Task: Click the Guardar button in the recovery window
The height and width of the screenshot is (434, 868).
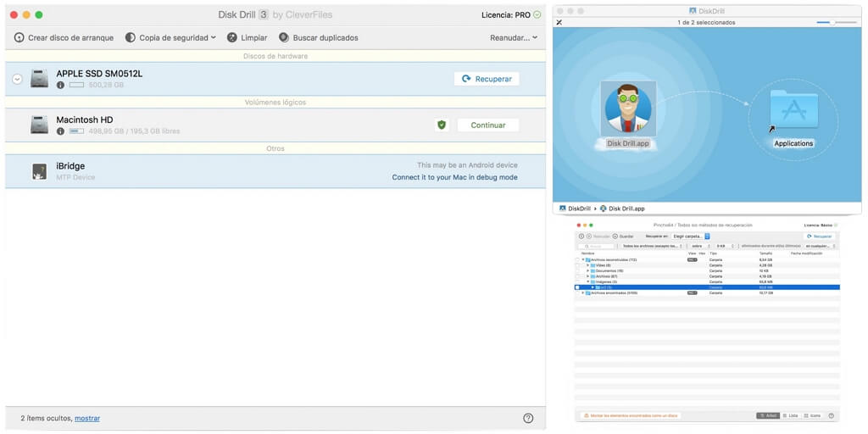Action: 623,236
